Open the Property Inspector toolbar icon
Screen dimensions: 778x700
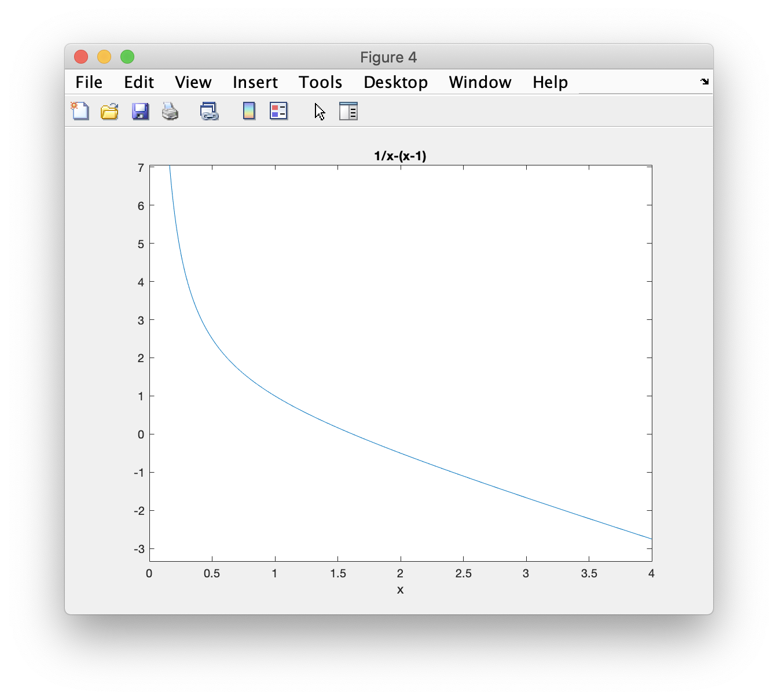coord(348,111)
